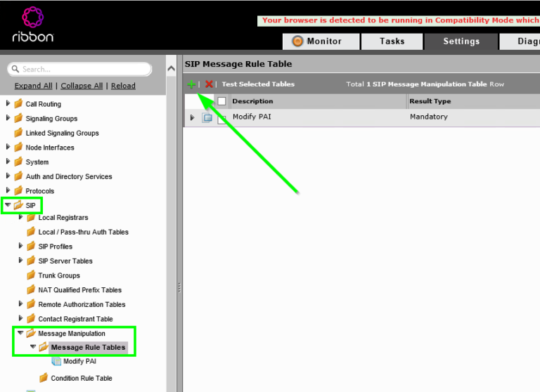Click the Linked Signaling Groups folder icon

click(x=18, y=133)
